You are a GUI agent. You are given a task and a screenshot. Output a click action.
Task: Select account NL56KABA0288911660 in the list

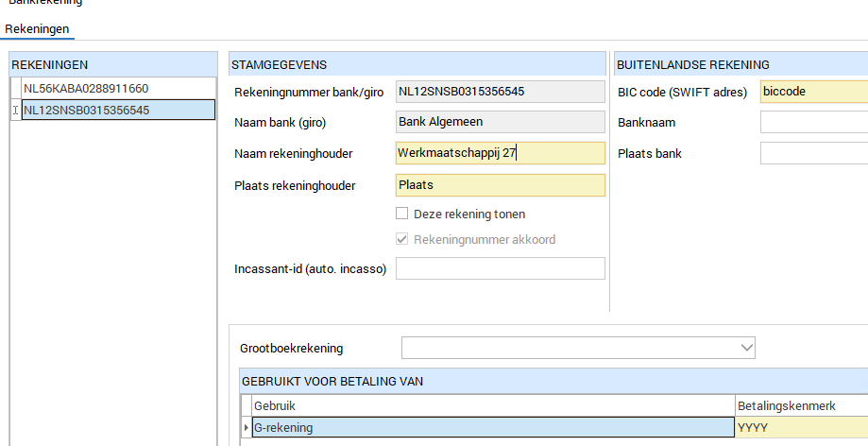85,88
